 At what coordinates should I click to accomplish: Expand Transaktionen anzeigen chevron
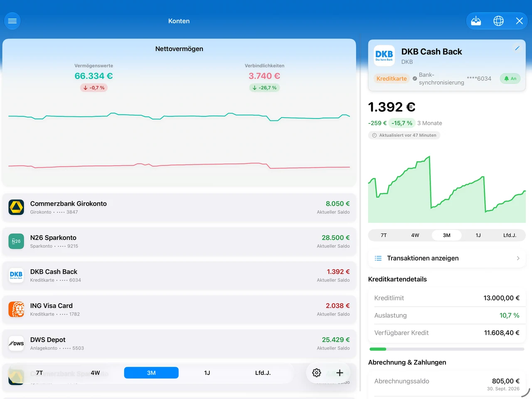518,258
